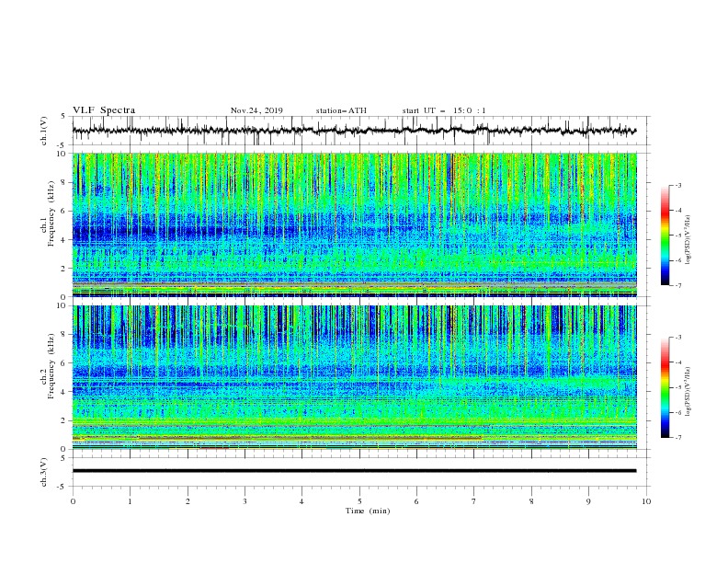
Task: Click the ch.1 PSD color bar
Action: (x=665, y=236)
